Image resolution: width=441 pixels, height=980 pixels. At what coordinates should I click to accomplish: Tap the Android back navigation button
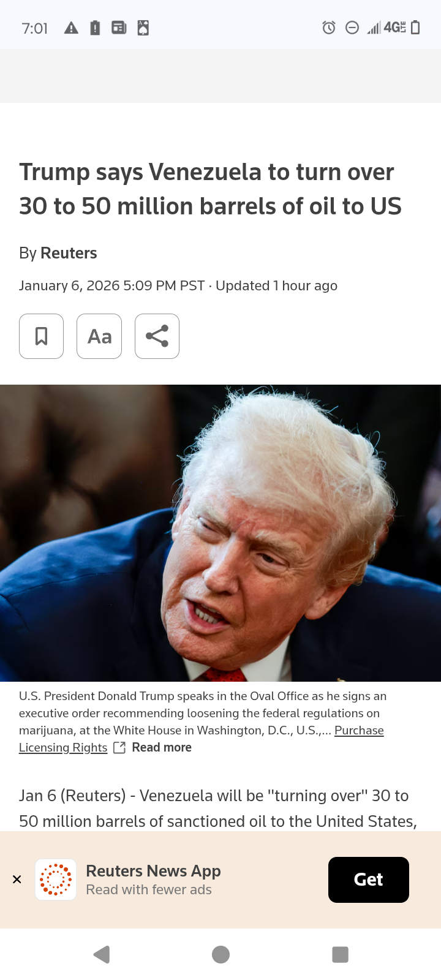click(x=102, y=954)
